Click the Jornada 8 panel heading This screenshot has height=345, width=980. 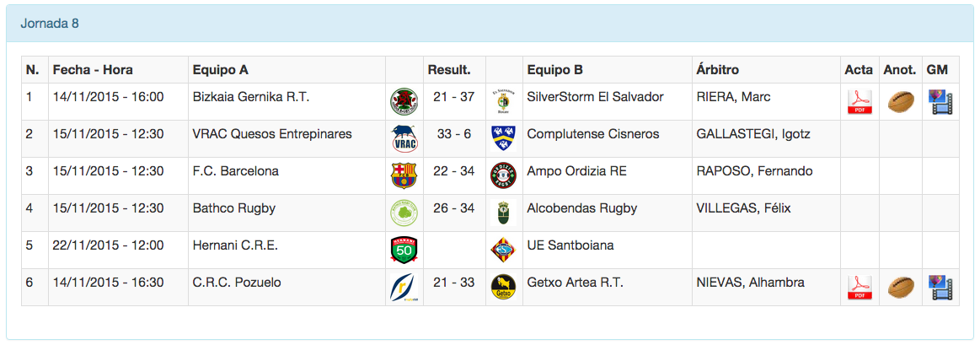pyautogui.click(x=50, y=24)
